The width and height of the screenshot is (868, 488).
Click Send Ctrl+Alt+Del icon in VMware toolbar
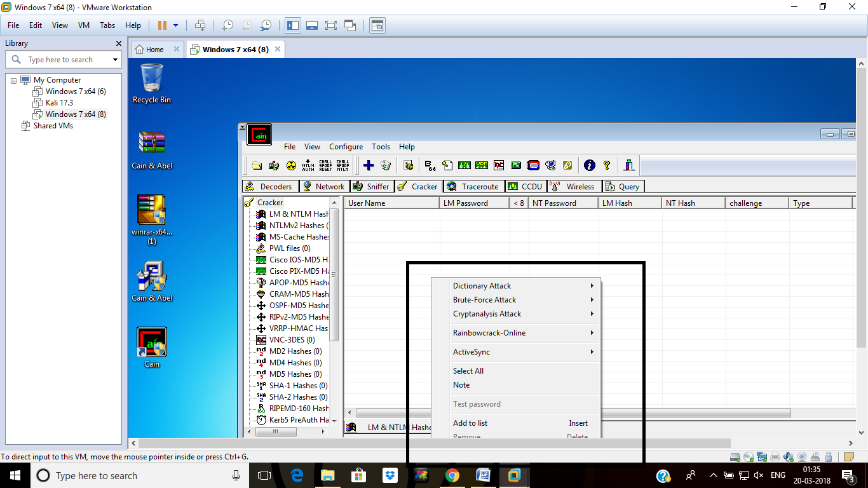[x=200, y=25]
